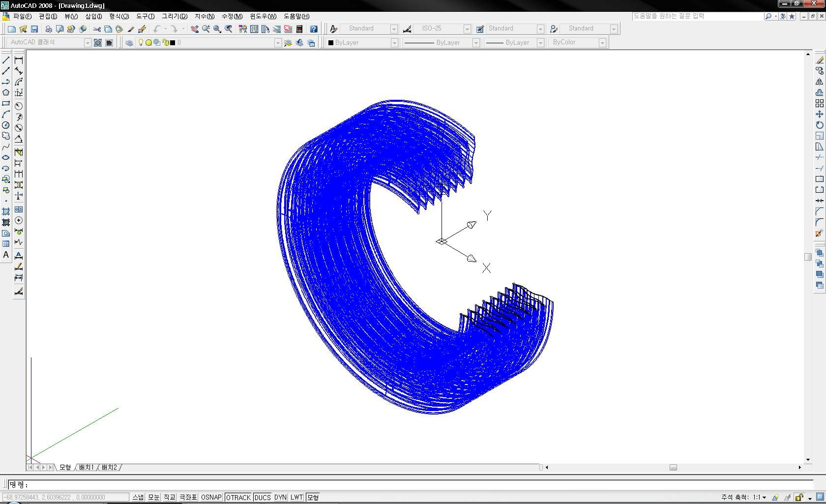The image size is (826, 504).
Task: Select the Revision Cloud tool
Action: 6,136
